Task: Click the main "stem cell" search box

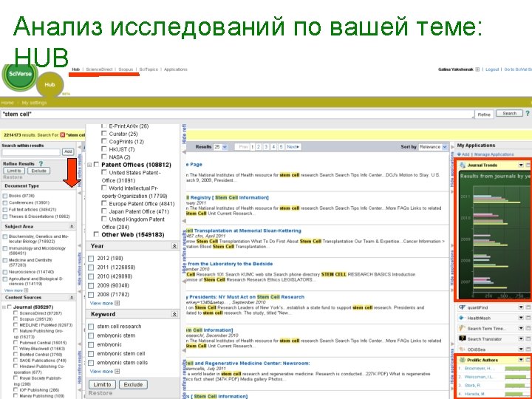Action: point(237,115)
